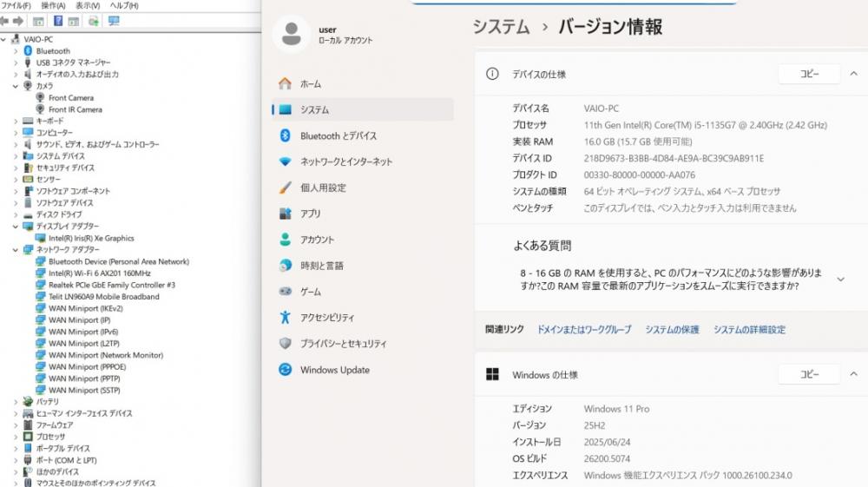
Task: Open ネットワークとインターネット settings page
Action: point(345,162)
